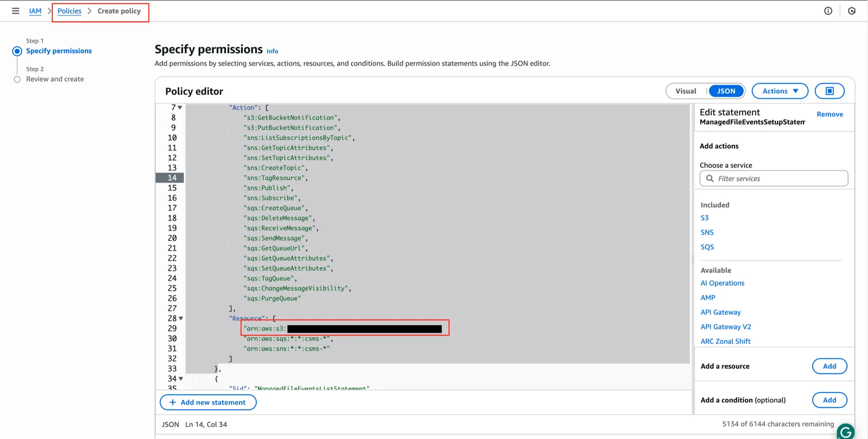Click the "sqs:CreateQueue" line

pos(275,208)
